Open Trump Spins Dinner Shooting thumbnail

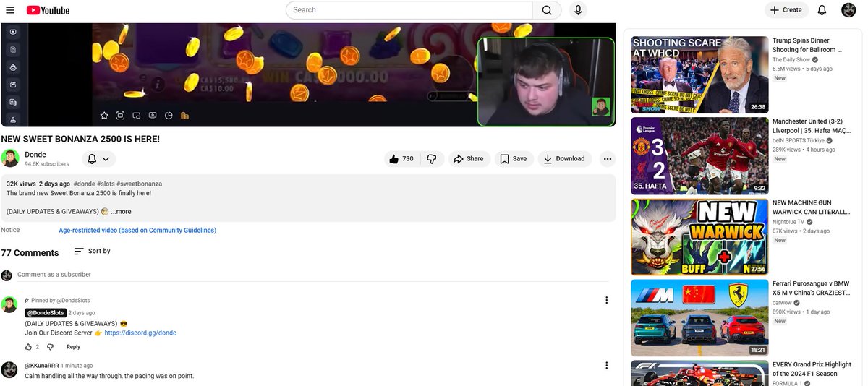699,75
